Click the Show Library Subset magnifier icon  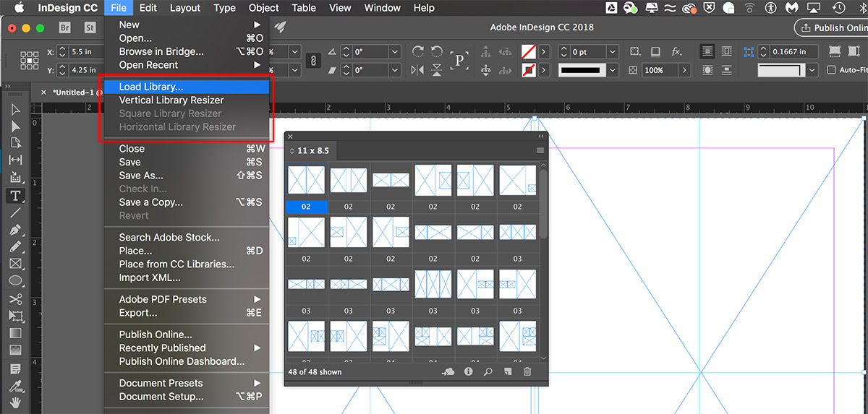(488, 371)
